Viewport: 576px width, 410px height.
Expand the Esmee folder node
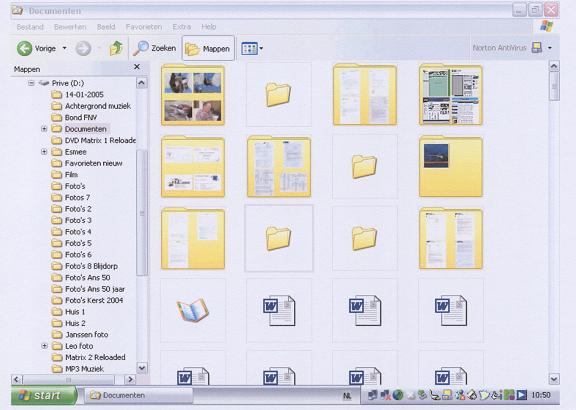pos(44,152)
